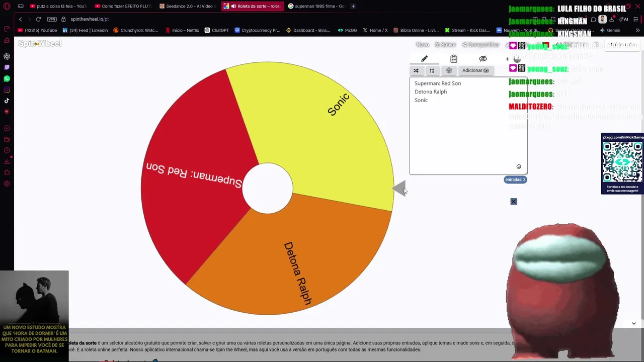
Task: Open Netflix bookmark
Action: click(182, 30)
